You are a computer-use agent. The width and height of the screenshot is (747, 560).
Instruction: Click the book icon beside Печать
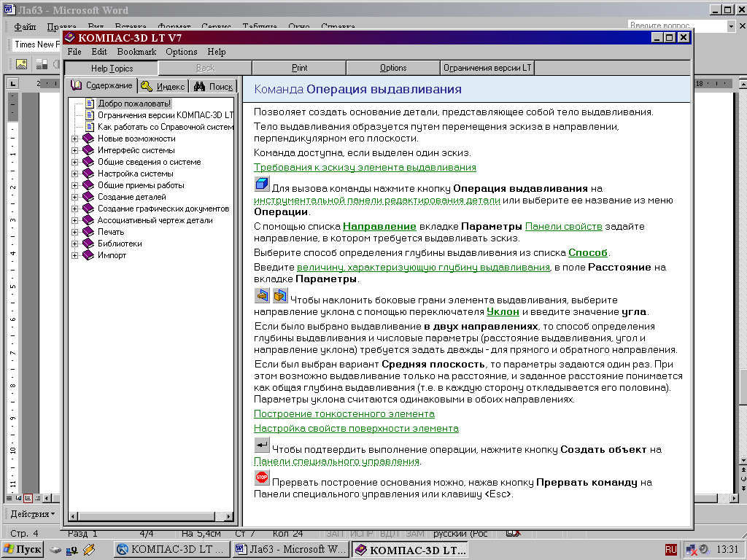pyautogui.click(x=88, y=232)
